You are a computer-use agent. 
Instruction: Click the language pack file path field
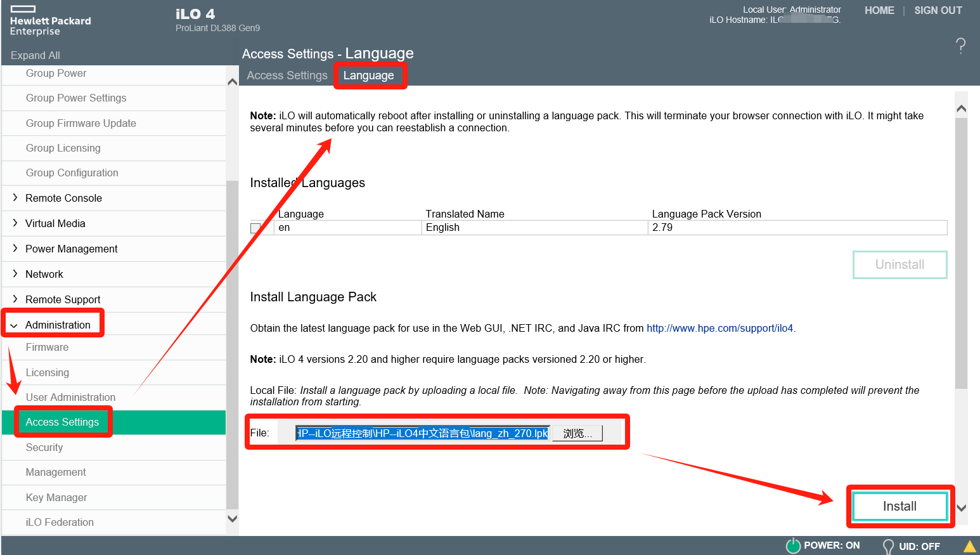tap(422, 433)
